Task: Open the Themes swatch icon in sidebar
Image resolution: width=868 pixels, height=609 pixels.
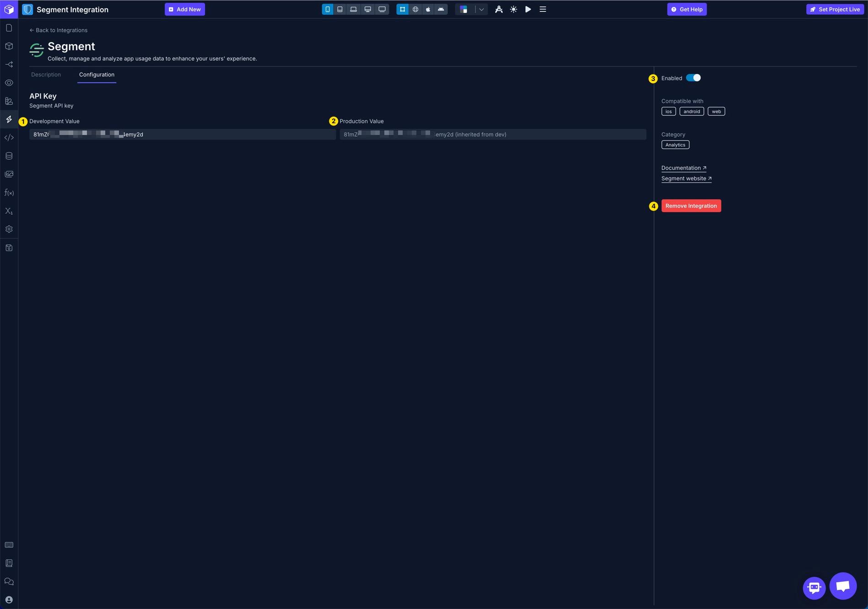Action: 9,101
